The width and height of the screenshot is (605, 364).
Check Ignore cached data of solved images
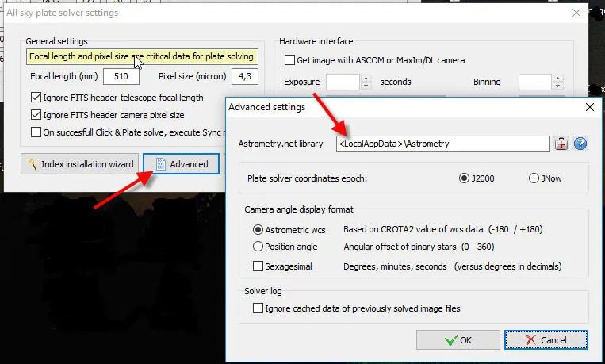point(258,308)
